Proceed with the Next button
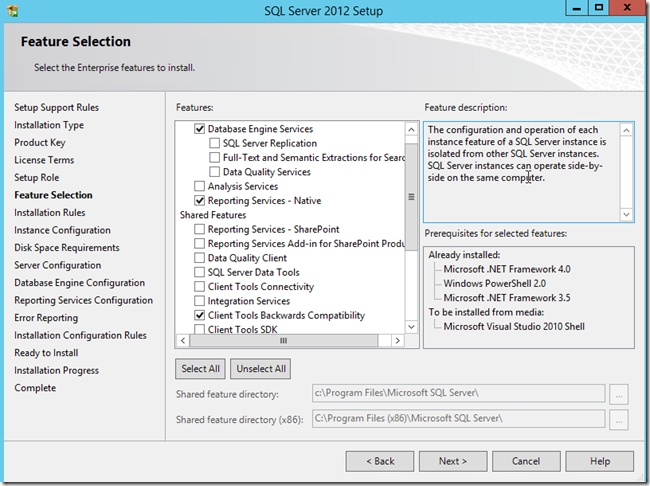The height and width of the screenshot is (486, 650). 453,461
